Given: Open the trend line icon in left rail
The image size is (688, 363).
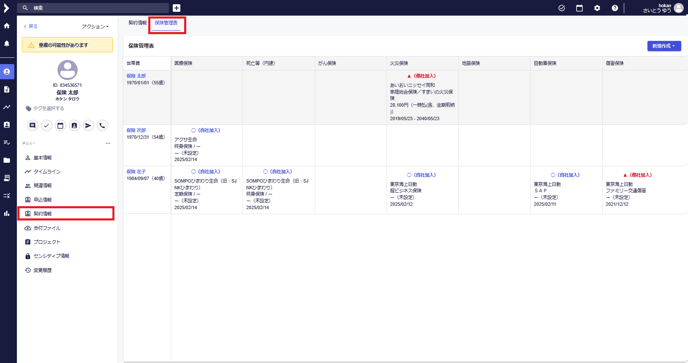Looking at the screenshot, I should pyautogui.click(x=7, y=107).
